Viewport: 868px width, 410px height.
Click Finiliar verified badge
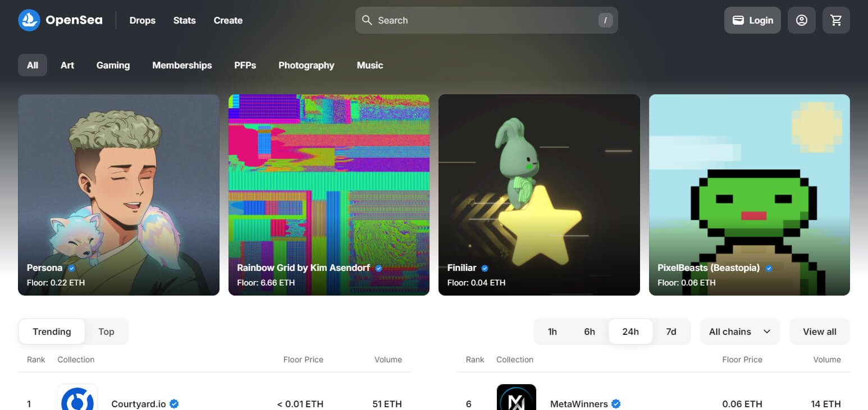[x=485, y=268]
